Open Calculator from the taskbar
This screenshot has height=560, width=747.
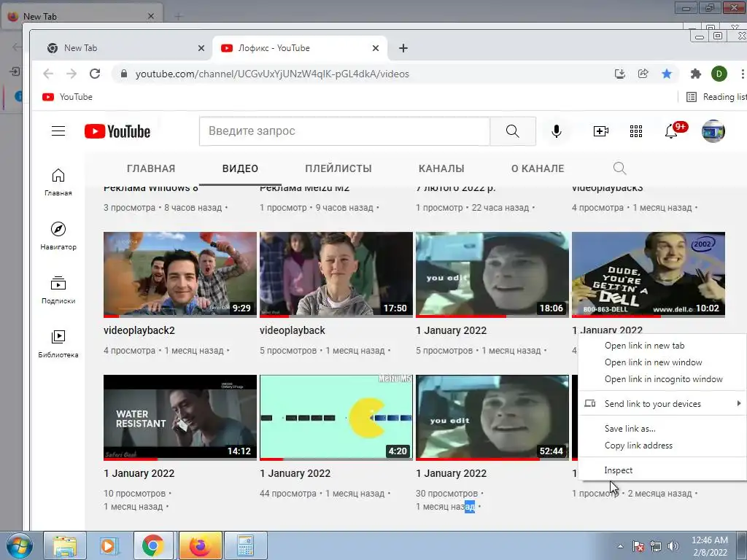click(x=245, y=545)
